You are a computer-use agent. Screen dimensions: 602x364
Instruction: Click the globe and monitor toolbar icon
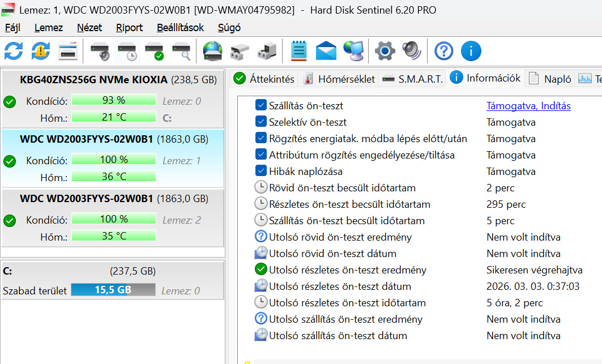pyautogui.click(x=353, y=51)
